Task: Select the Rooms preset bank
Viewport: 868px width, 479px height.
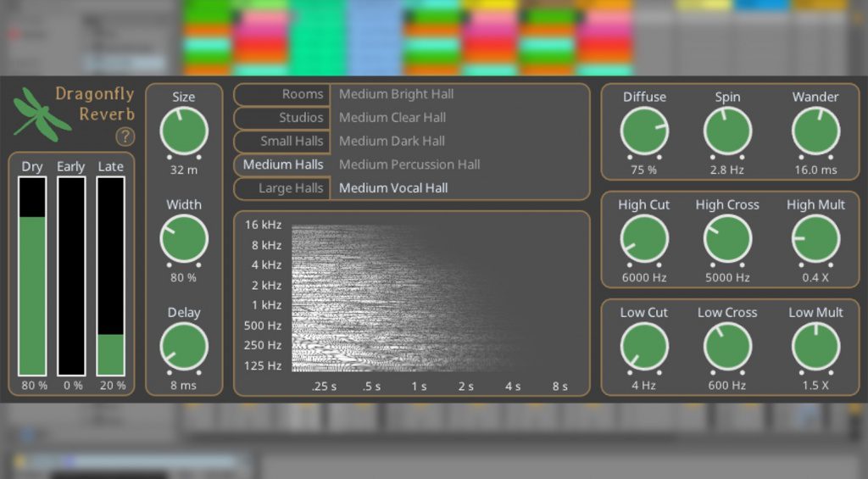Action: click(x=282, y=94)
